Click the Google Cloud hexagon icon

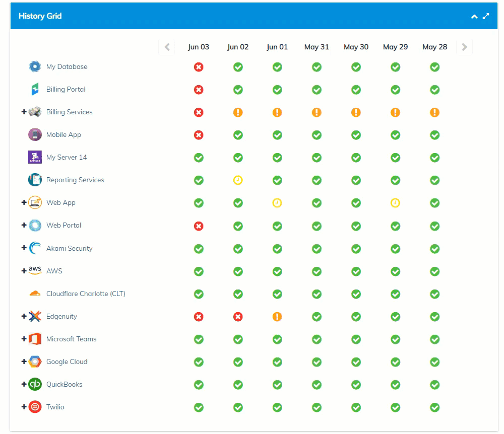tap(35, 362)
